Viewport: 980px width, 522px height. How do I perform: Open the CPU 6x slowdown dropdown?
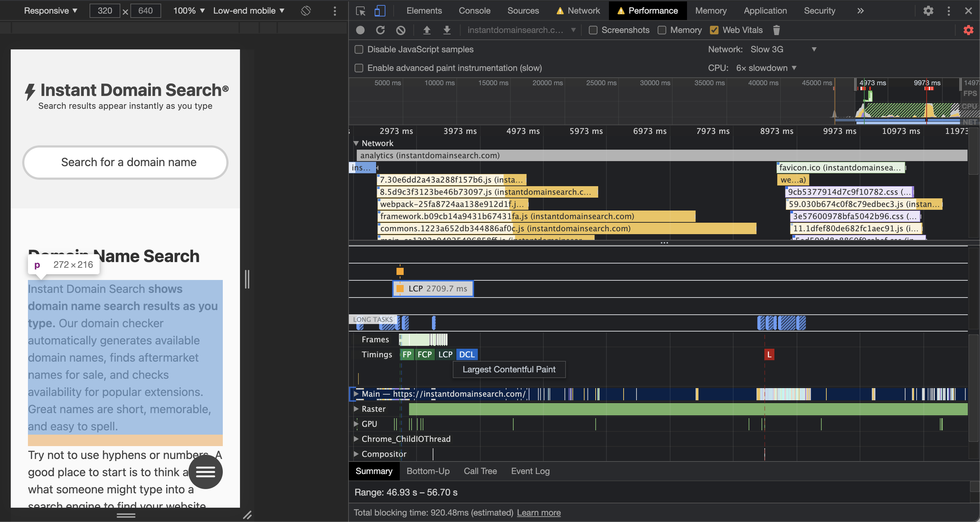(766, 68)
